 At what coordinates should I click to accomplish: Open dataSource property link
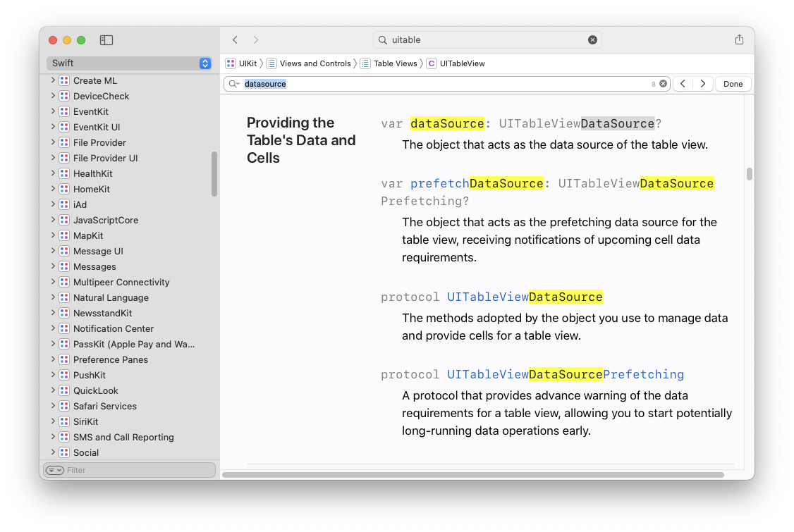pos(447,123)
